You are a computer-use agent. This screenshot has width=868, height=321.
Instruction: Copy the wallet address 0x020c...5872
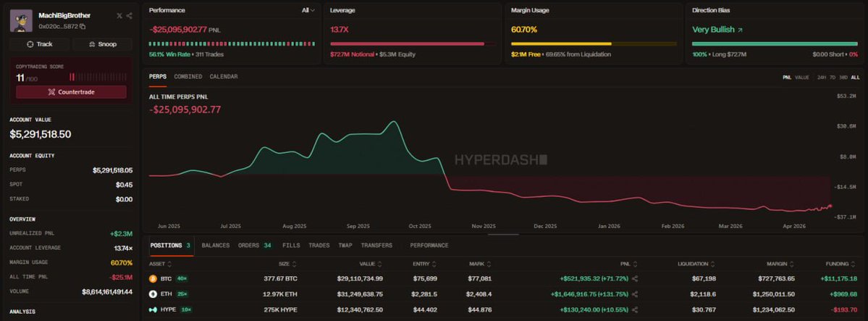(x=83, y=26)
